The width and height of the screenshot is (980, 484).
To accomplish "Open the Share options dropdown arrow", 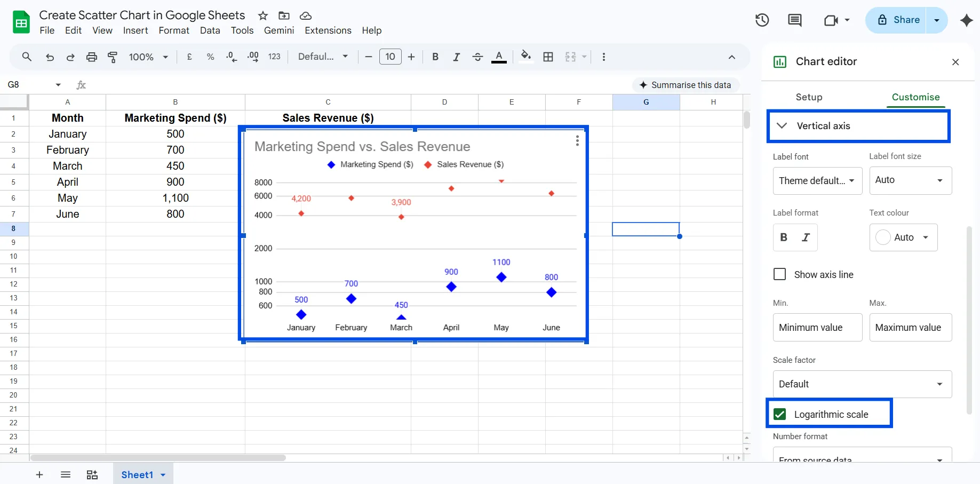I will 937,20.
